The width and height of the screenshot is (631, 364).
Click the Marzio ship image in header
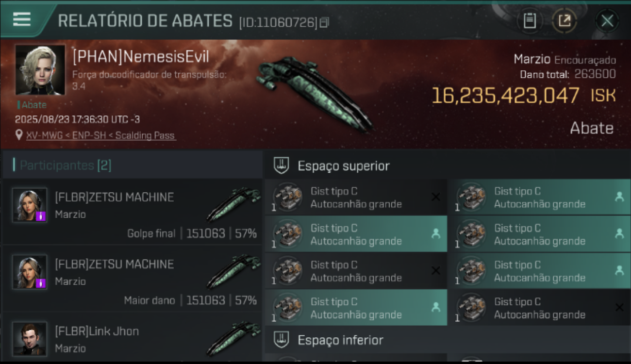point(315,93)
